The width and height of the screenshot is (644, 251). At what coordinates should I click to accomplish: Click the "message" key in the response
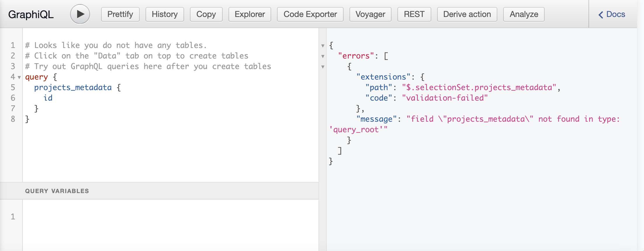click(377, 119)
